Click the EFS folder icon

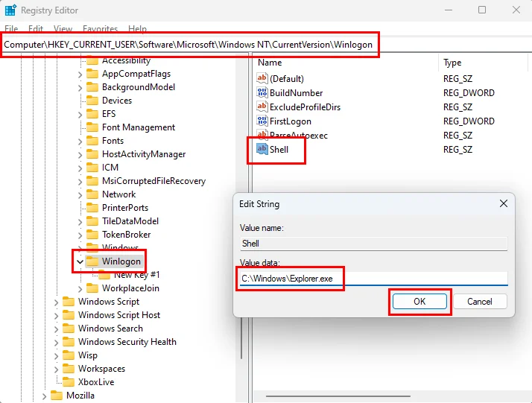click(x=92, y=114)
